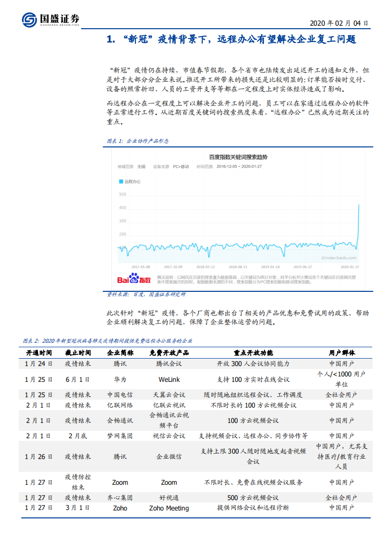Click the 截止时间 column header

(78, 353)
